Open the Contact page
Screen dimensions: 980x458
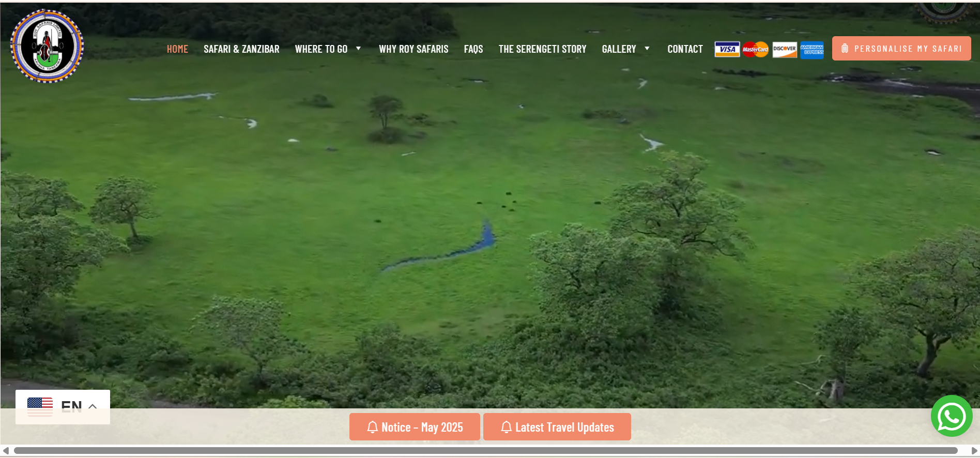[x=685, y=49]
